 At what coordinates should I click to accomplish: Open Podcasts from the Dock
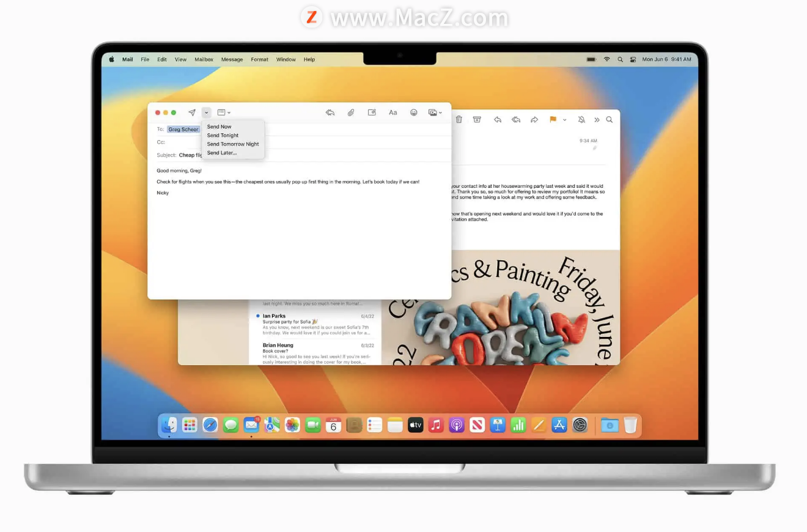[x=457, y=424]
